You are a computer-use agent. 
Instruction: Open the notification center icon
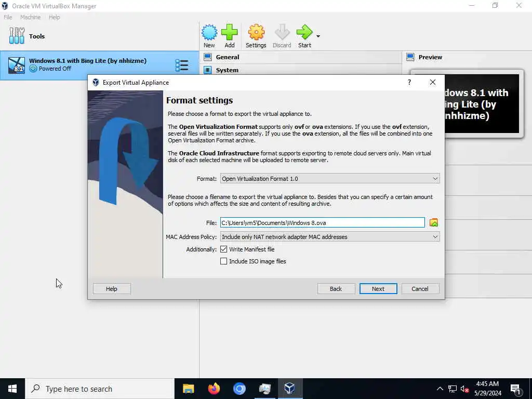pos(516,390)
